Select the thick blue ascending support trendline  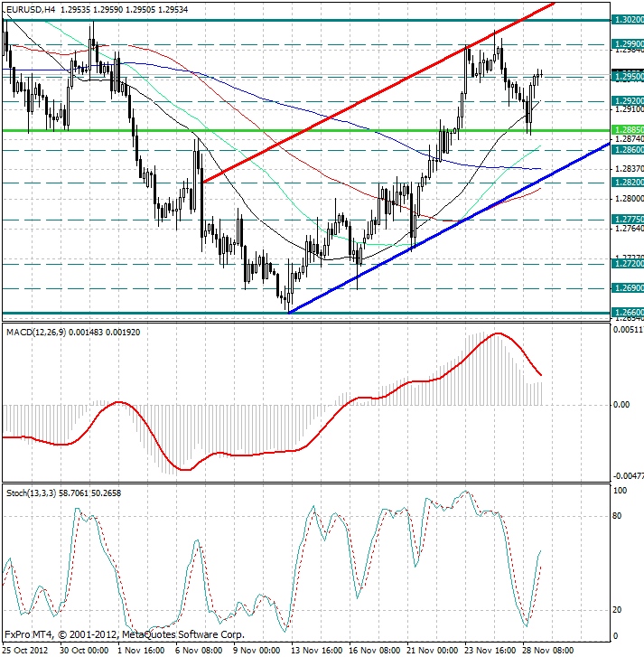449,229
